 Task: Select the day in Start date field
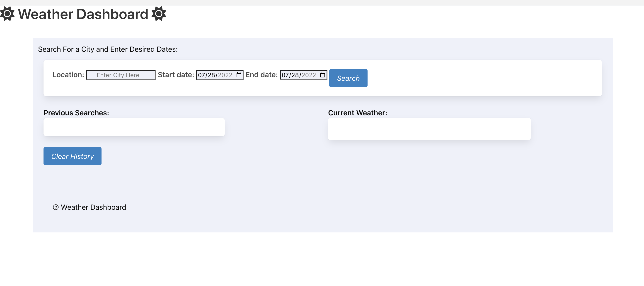click(211, 75)
